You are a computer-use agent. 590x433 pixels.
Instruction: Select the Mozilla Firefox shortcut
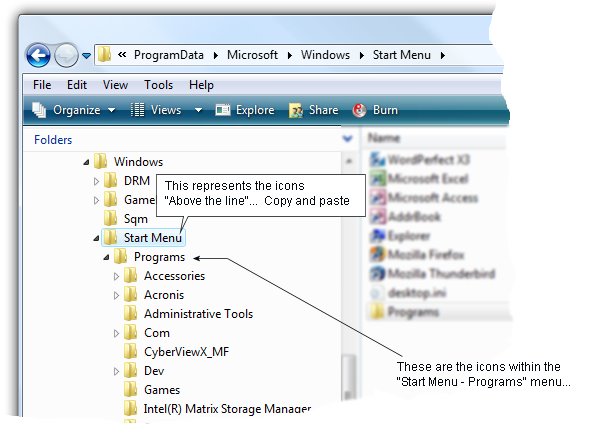417,255
